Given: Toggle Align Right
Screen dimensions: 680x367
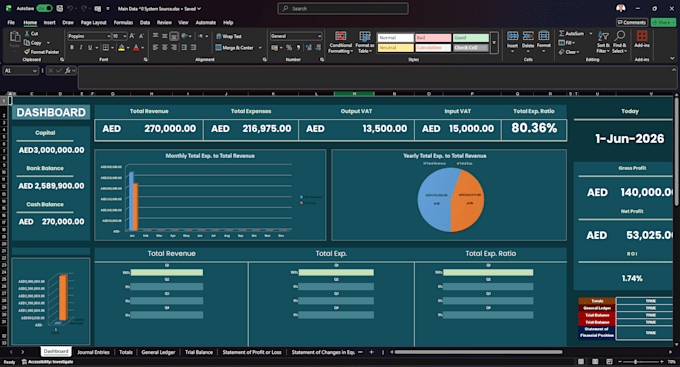Looking at the screenshot, I should 174,48.
